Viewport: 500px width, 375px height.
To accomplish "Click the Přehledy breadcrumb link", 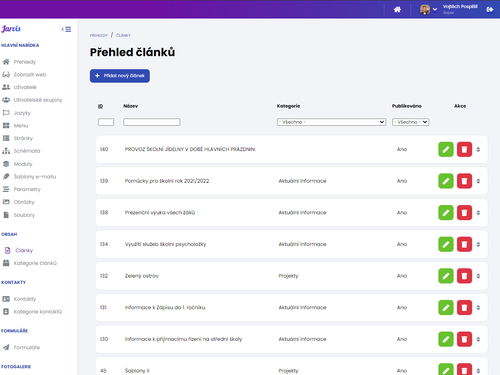I will (x=99, y=35).
